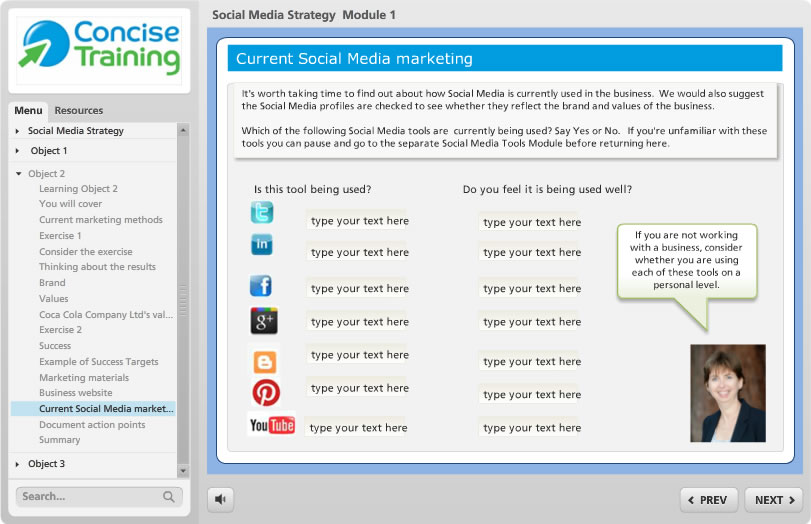Click the Concise Training logo

[x=99, y=50]
